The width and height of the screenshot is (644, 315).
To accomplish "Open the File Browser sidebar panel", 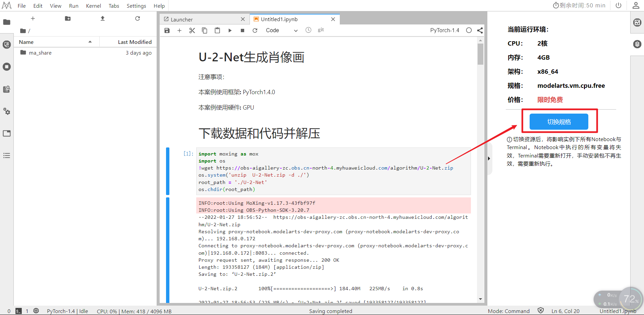I will pyautogui.click(x=7, y=22).
